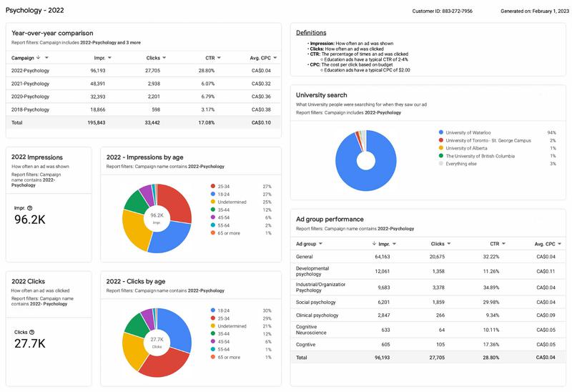Select the 2018-Psychology campaign row

pos(31,109)
